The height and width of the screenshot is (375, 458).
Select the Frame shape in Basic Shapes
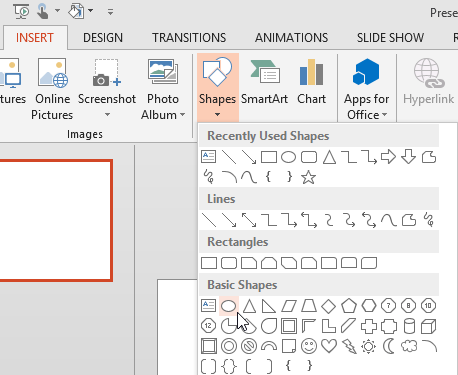coord(289,326)
